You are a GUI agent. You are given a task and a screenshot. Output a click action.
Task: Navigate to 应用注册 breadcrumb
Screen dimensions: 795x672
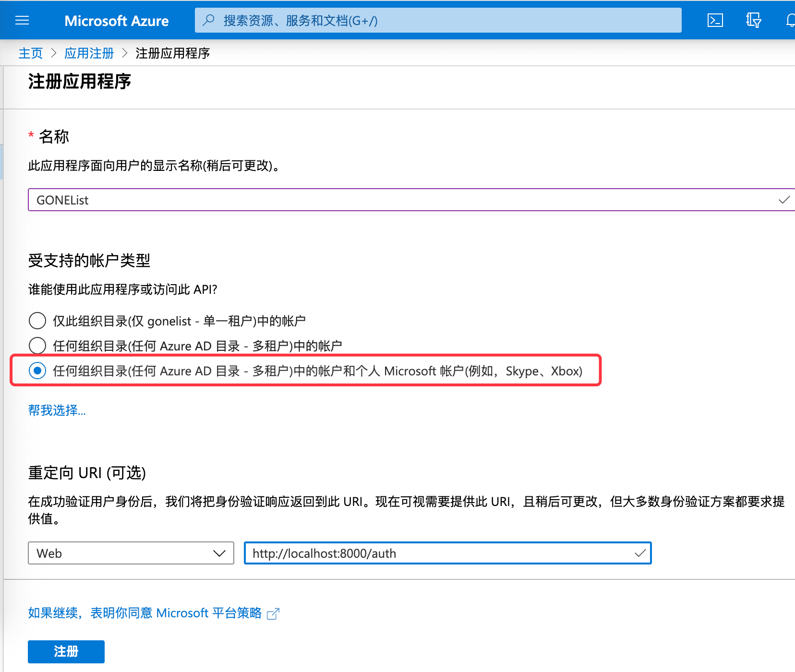(89, 53)
